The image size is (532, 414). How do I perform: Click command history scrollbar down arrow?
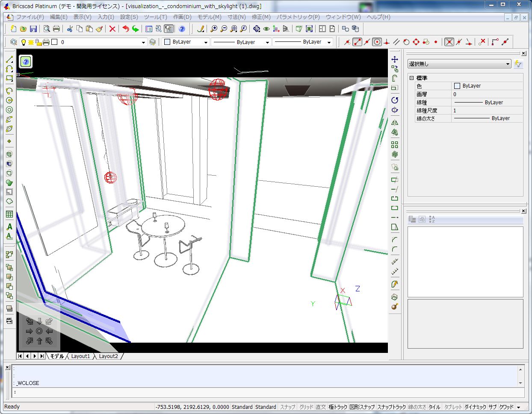[520, 383]
